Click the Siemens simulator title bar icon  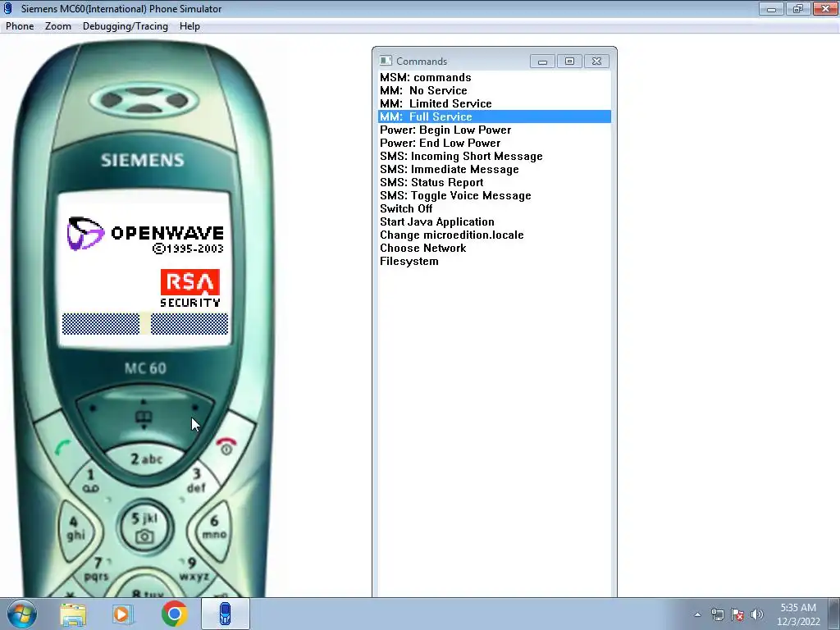pyautogui.click(x=8, y=8)
